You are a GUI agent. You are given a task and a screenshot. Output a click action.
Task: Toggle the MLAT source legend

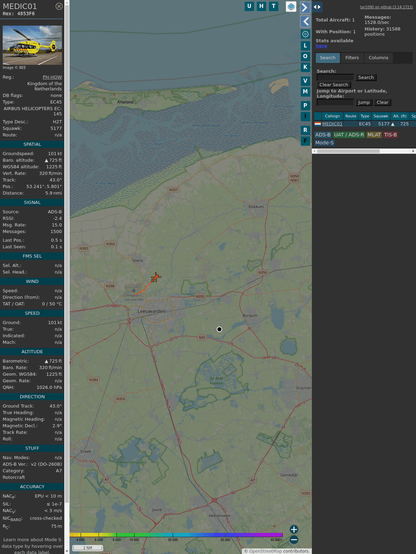(x=374, y=135)
